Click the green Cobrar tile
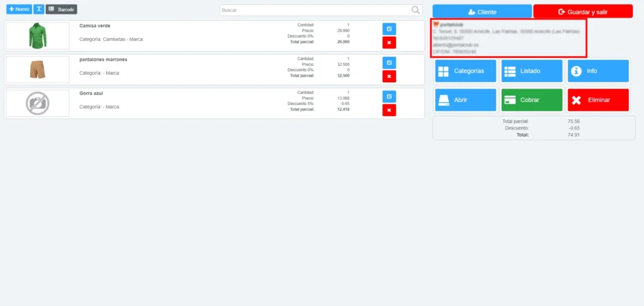 [x=532, y=100]
